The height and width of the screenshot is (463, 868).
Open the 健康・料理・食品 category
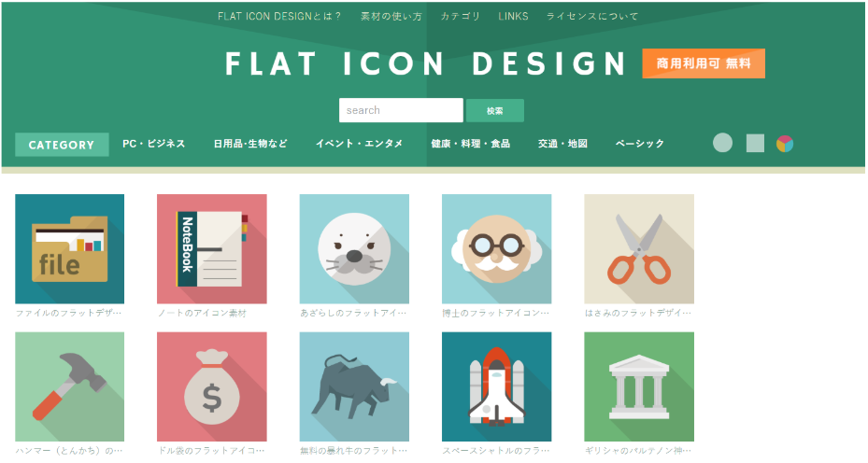tap(471, 143)
